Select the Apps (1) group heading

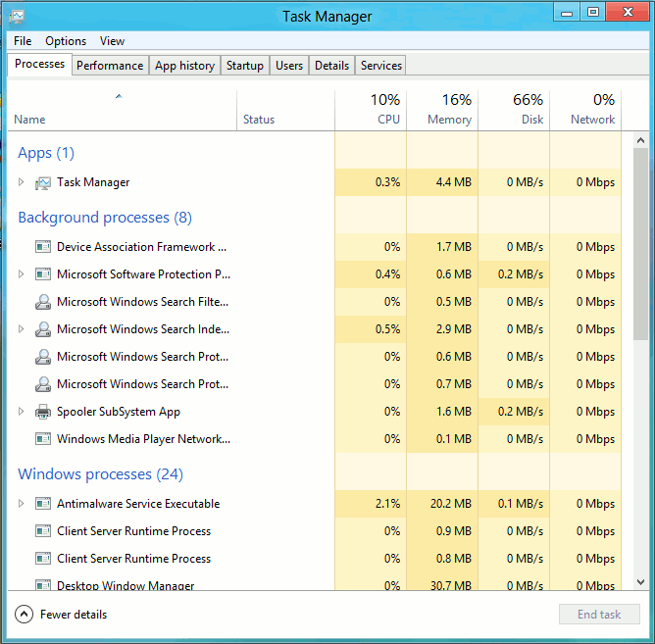(x=46, y=153)
